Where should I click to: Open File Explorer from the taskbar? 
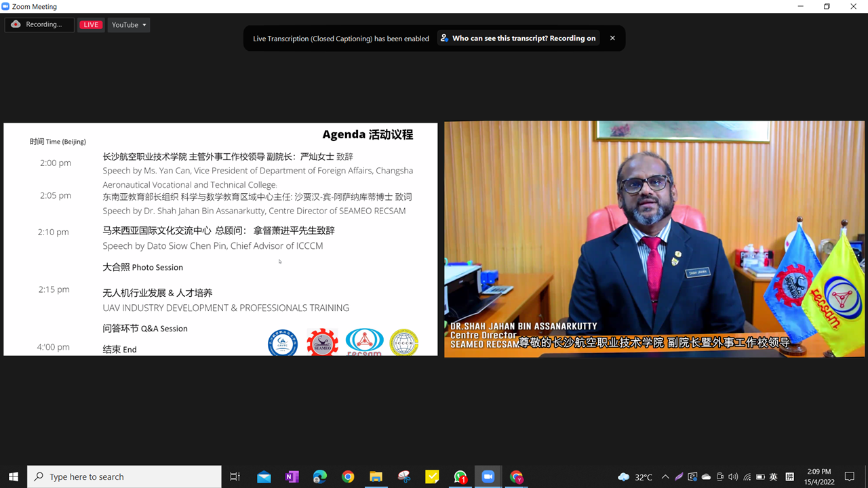pyautogui.click(x=376, y=476)
